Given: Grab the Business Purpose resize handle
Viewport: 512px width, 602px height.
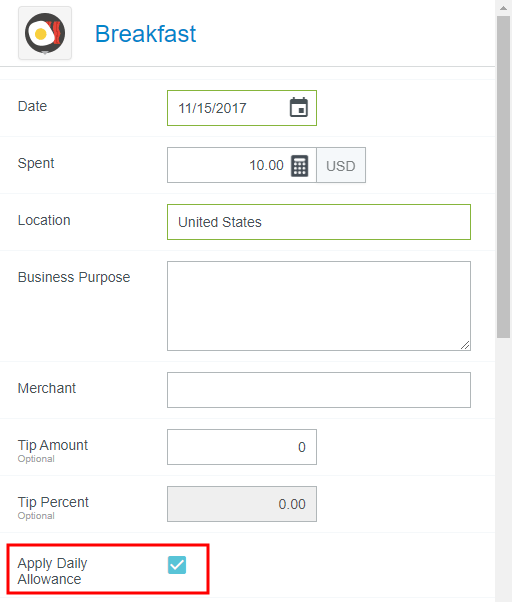Looking at the screenshot, I should (x=465, y=345).
